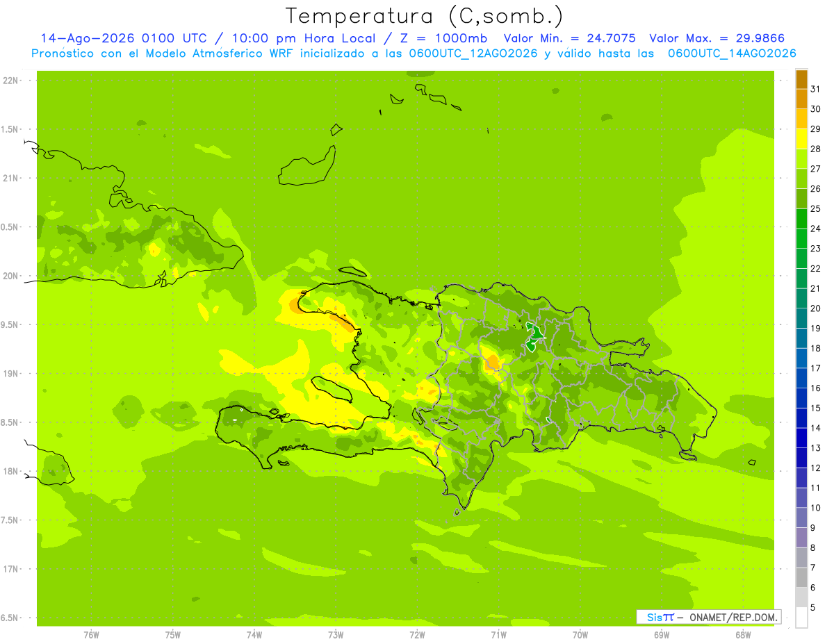Click the "69W" longitude label
The image size is (834, 644).
pos(662,635)
